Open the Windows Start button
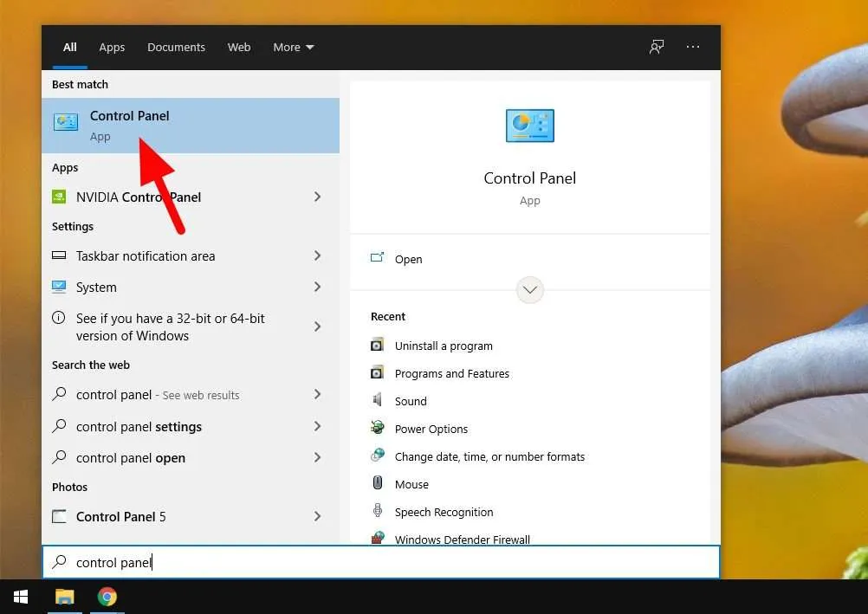Viewport: 868px width, 614px height. [x=21, y=597]
